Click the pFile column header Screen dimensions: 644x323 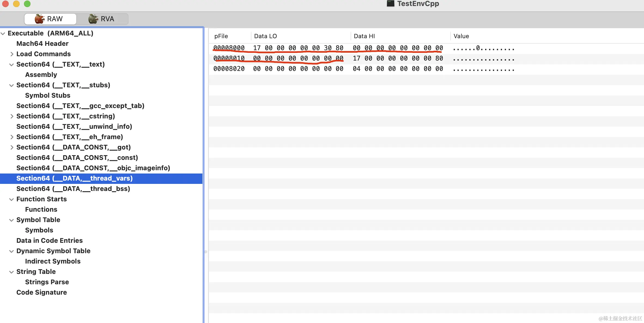[221, 36]
